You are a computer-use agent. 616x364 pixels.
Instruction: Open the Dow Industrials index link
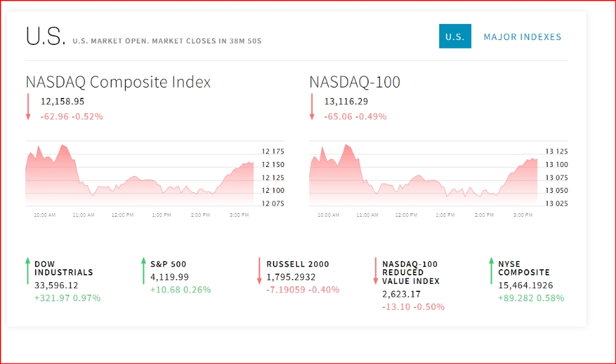(63, 268)
